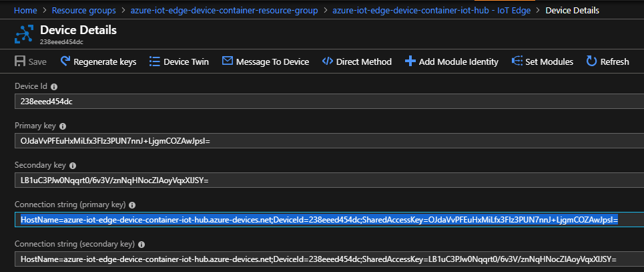
Task: Click the Device Details page heading
Action: coord(78,30)
